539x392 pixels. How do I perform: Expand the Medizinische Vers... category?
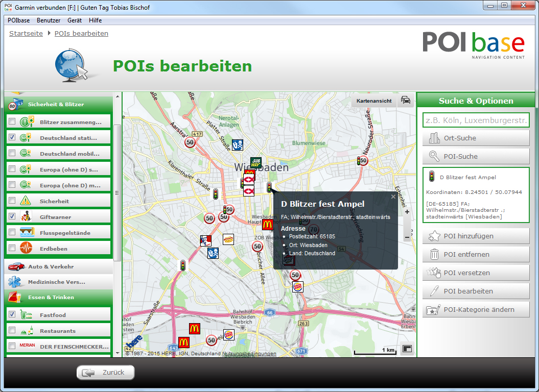coord(56,282)
